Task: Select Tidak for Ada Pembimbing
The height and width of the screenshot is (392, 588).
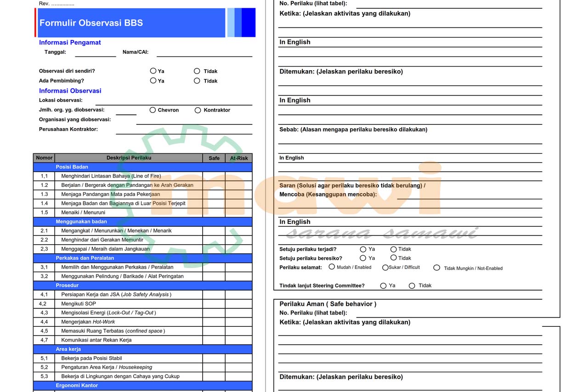Action: (197, 81)
